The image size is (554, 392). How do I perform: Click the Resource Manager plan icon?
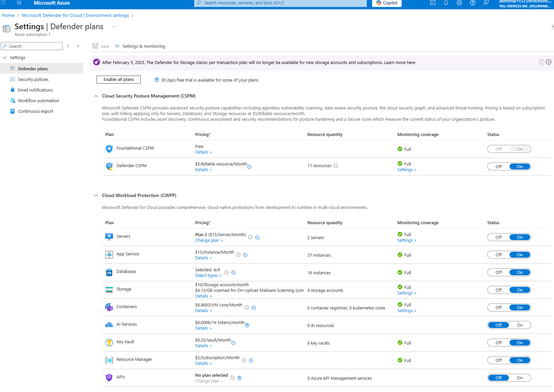[x=109, y=360]
